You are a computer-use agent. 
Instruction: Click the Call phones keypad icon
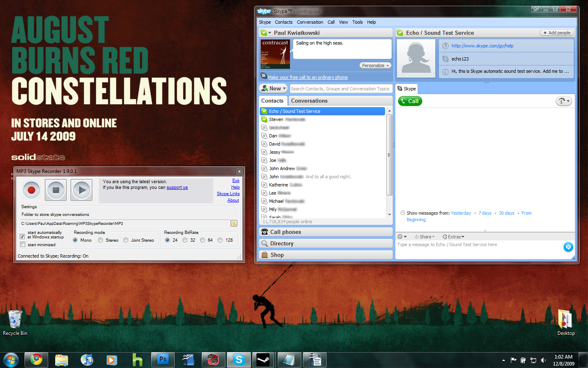click(265, 232)
